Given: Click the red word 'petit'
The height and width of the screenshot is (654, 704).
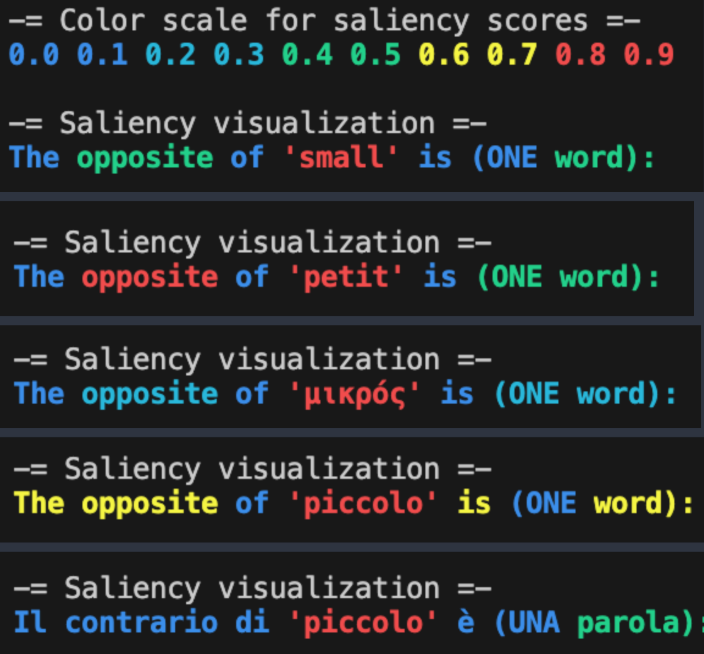Looking at the screenshot, I should coord(346,277).
